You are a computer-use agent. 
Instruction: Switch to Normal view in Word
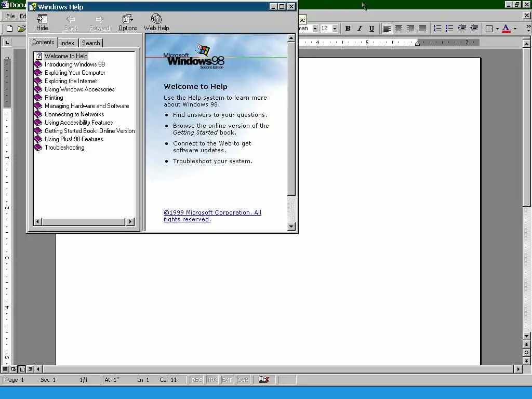pyautogui.click(x=5, y=369)
